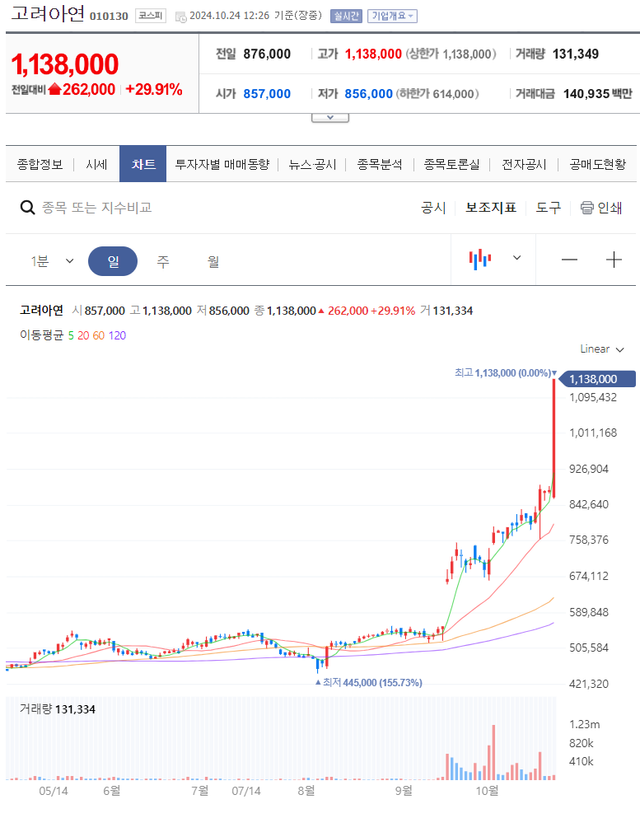Open the 투자자별 매매동향 tab
640x814 pixels.
coord(222,164)
